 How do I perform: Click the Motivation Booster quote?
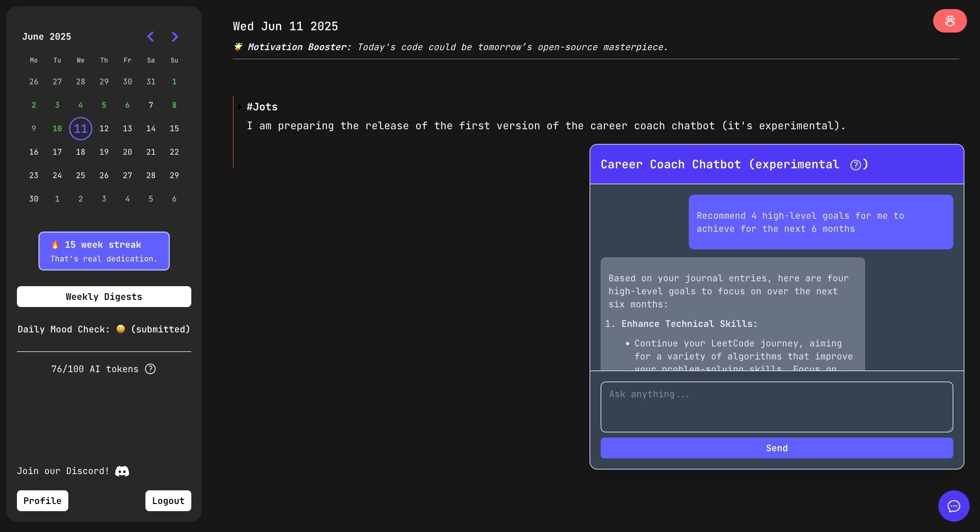450,47
